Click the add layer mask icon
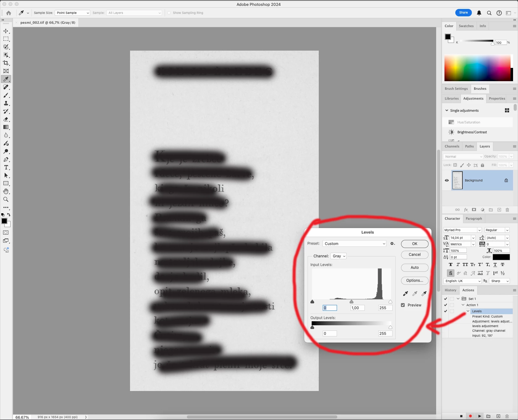Screen dimensions: 518x420 tap(474, 210)
